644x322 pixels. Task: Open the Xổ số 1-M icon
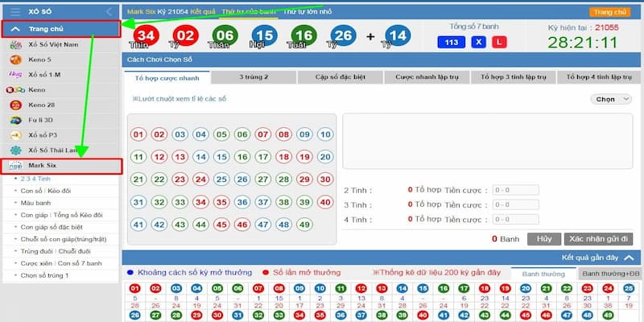[x=14, y=74]
